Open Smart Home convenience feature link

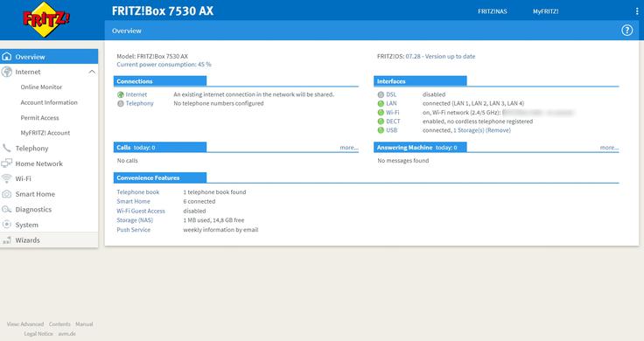(x=134, y=201)
